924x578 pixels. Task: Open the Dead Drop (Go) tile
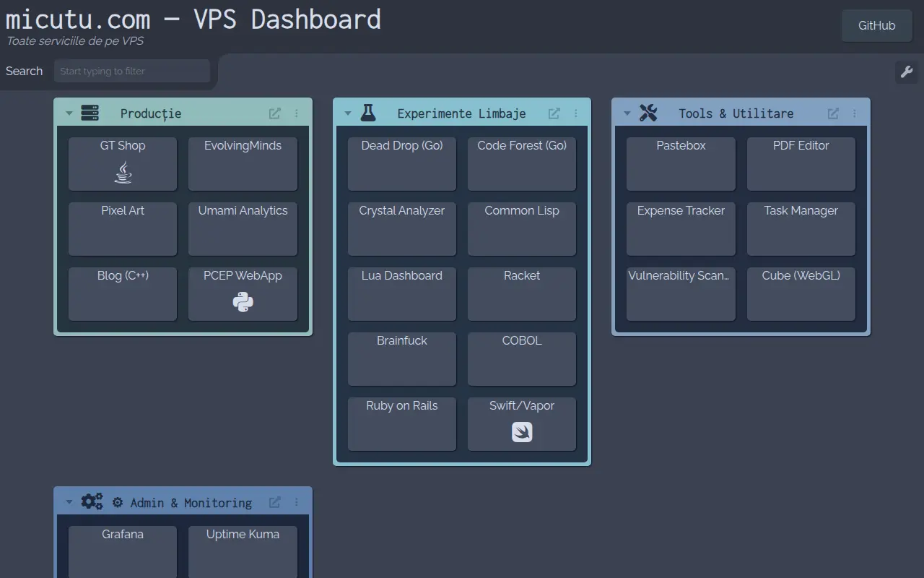coord(402,164)
